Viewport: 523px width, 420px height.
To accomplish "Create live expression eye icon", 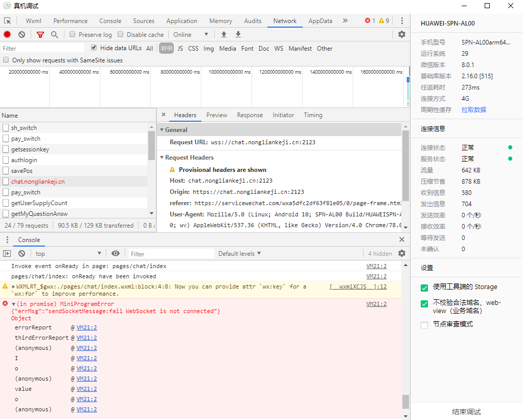I will (x=116, y=253).
